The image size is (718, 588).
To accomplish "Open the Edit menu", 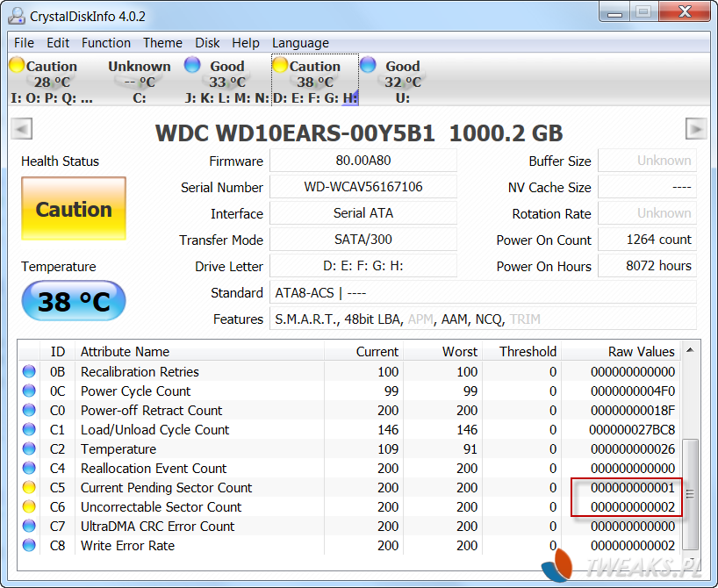I will (58, 43).
